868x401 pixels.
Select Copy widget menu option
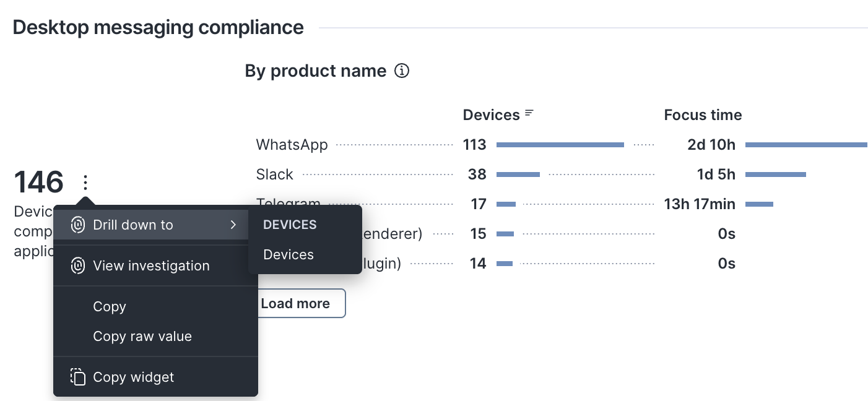pyautogui.click(x=134, y=377)
